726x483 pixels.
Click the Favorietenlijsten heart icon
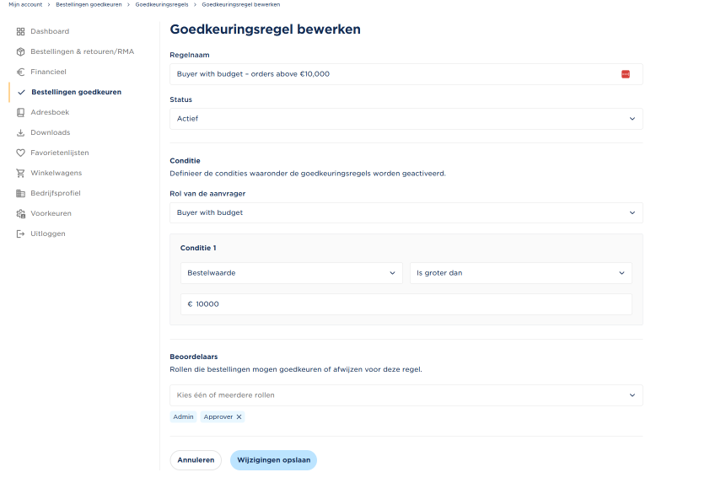pyautogui.click(x=20, y=153)
